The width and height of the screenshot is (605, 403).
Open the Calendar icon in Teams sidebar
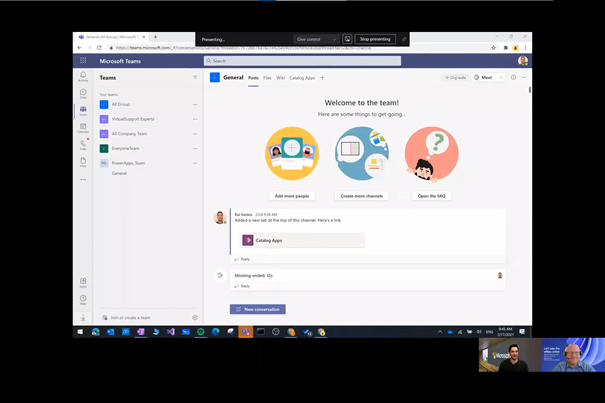(x=83, y=128)
